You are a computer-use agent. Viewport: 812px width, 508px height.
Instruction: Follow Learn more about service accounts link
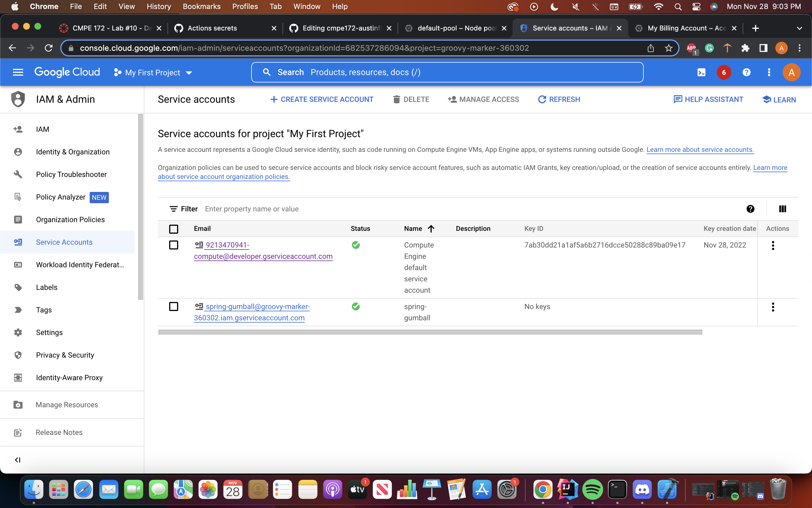[700, 150]
